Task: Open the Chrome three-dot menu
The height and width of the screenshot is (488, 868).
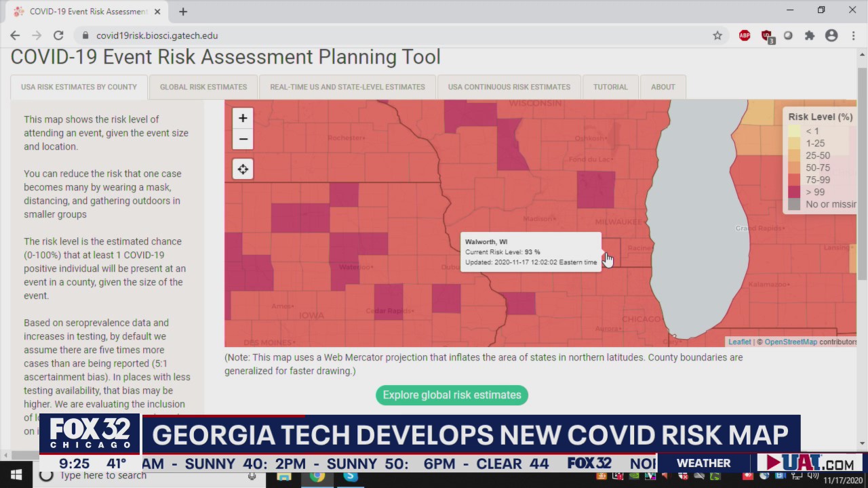Action: (x=853, y=35)
